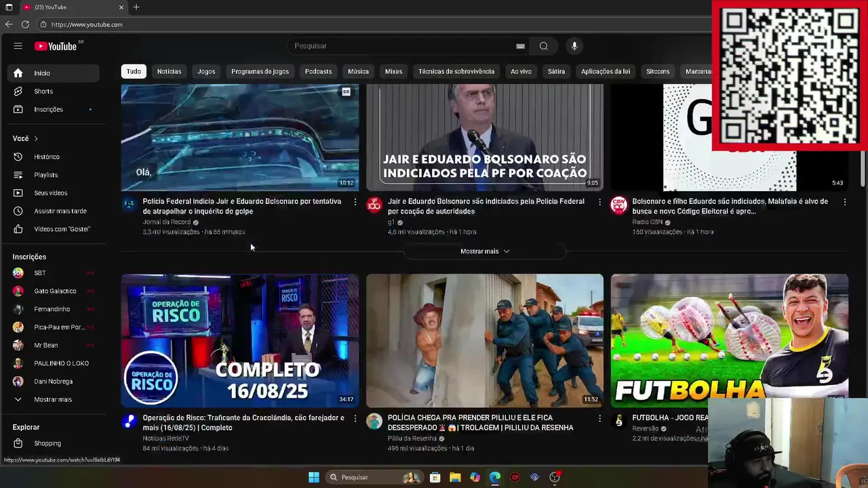The width and height of the screenshot is (868, 488).
Task: Select the Programas de jogos chip
Action: [x=260, y=71]
